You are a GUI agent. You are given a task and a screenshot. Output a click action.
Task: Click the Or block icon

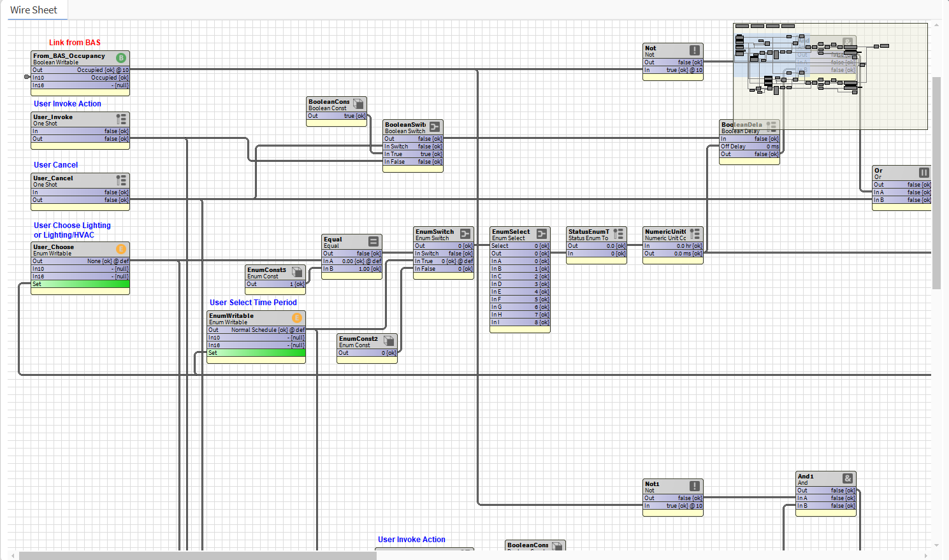924,173
